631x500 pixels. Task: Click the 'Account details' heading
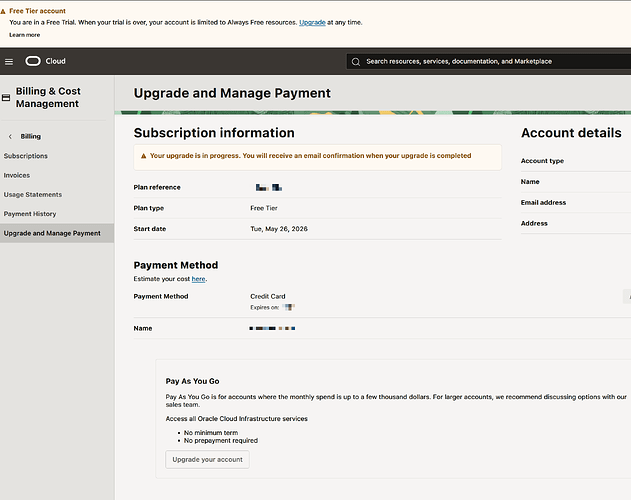[x=571, y=133]
